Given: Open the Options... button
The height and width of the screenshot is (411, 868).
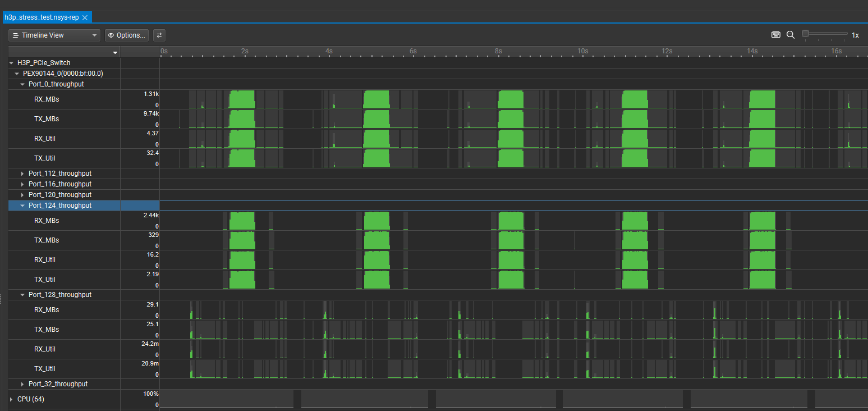Looking at the screenshot, I should point(127,35).
